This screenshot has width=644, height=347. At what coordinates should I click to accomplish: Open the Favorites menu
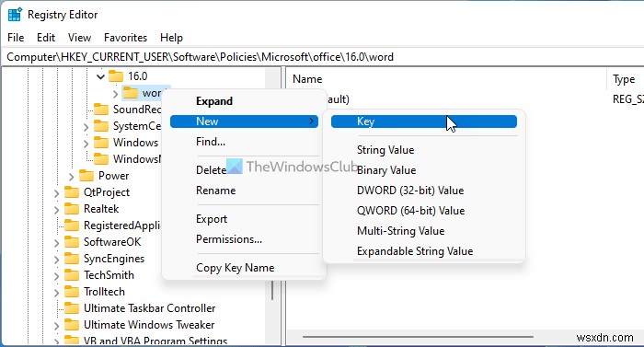point(125,38)
